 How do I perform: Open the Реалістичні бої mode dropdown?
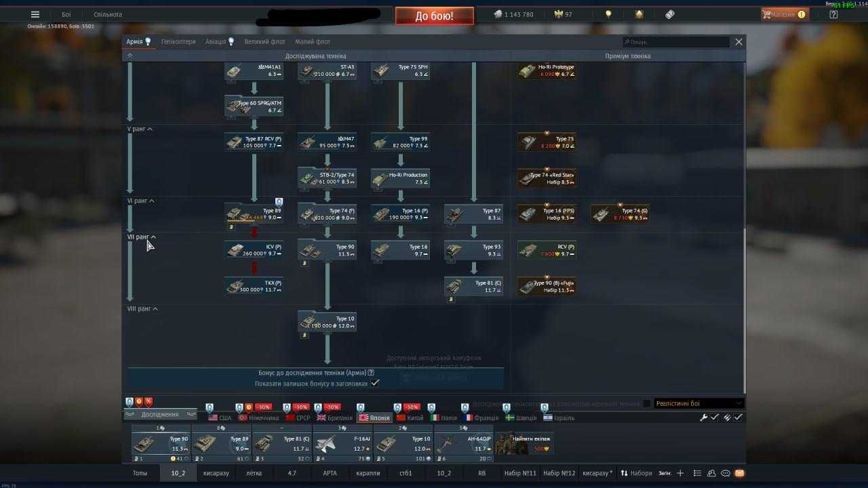(699, 403)
